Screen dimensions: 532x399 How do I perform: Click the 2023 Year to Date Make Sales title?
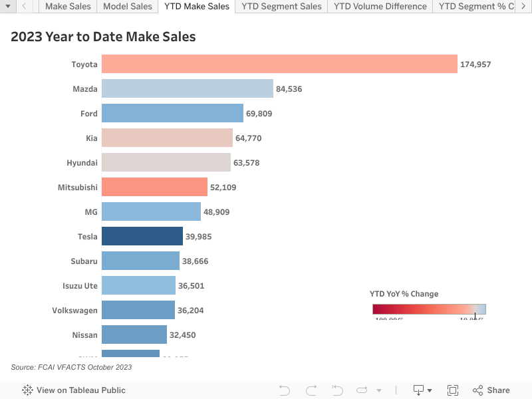[x=103, y=37]
